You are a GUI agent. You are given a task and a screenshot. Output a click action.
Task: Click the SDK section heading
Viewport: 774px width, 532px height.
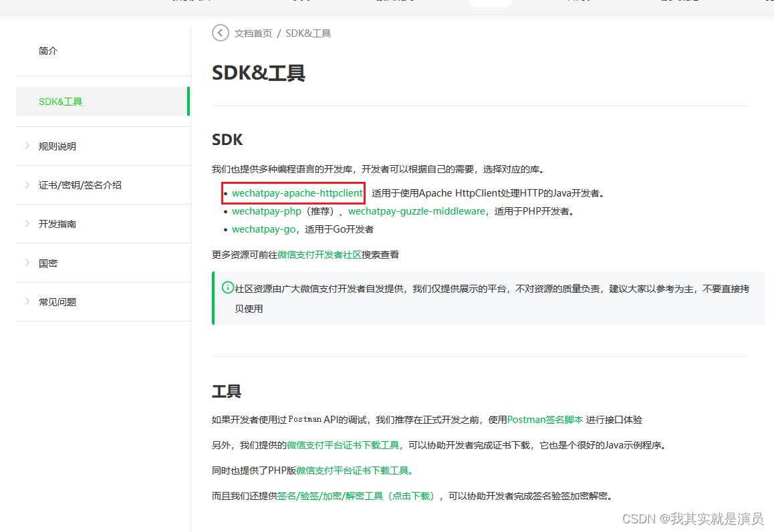227,140
